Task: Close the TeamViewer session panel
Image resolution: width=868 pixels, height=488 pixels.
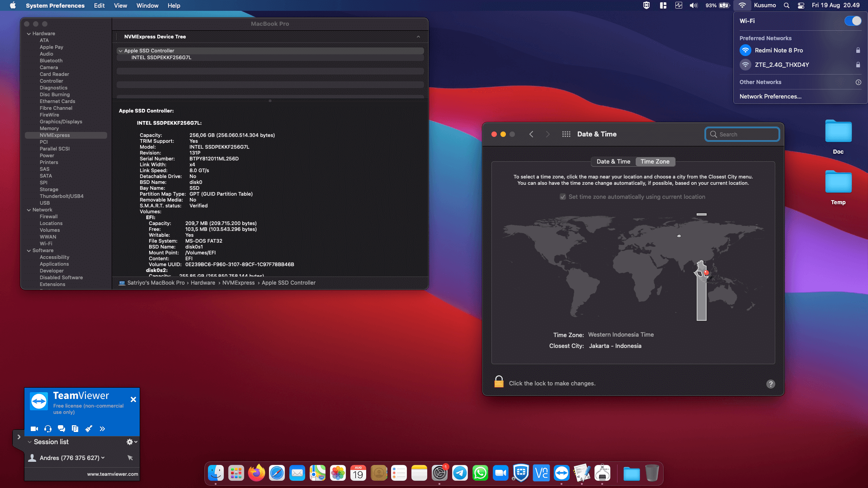Action: (x=133, y=399)
